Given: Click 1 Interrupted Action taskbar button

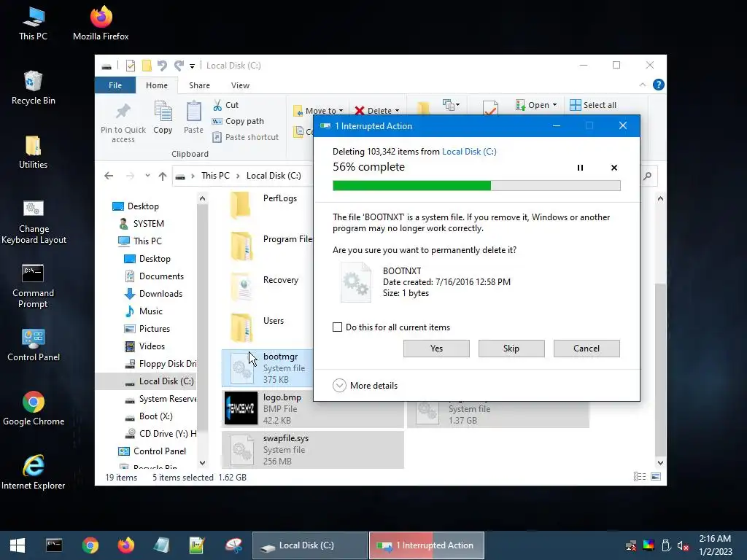Looking at the screenshot, I should tap(427, 545).
